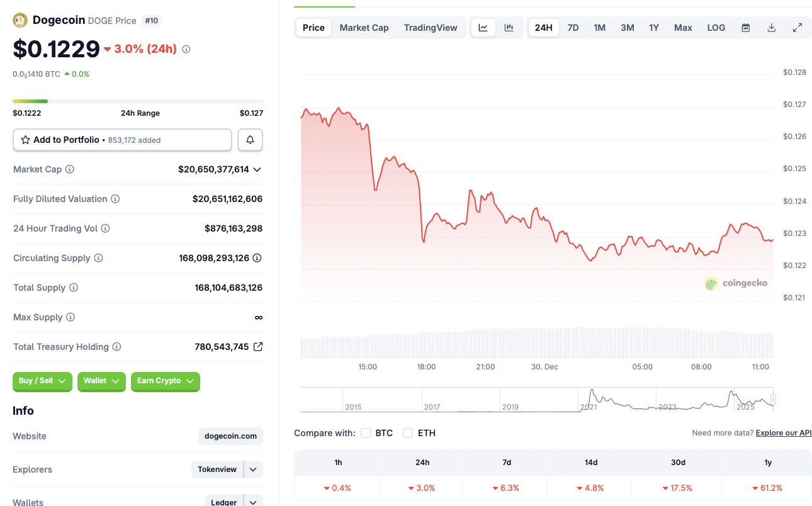Click the chart download icon

coord(771,28)
